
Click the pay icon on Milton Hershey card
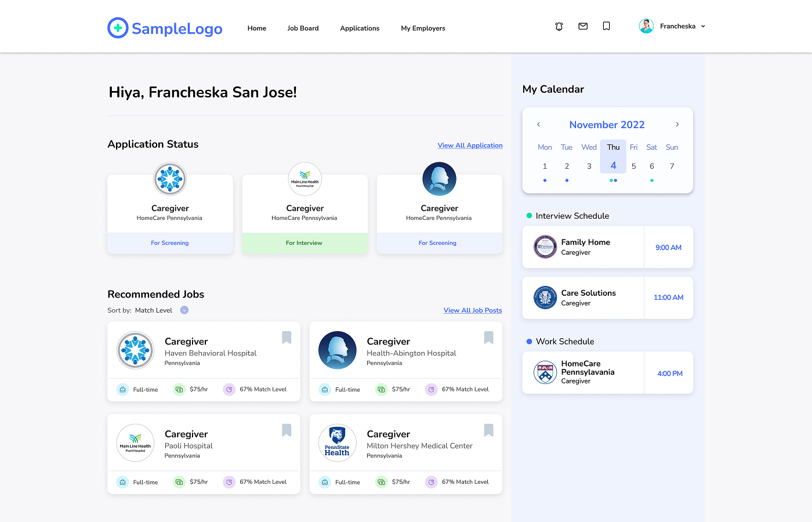coord(381,482)
